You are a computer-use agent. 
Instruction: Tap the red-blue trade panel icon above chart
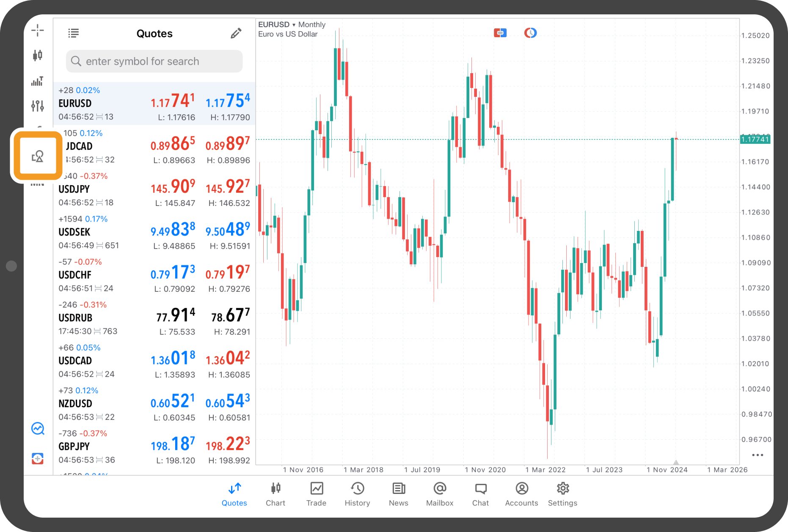click(x=500, y=33)
